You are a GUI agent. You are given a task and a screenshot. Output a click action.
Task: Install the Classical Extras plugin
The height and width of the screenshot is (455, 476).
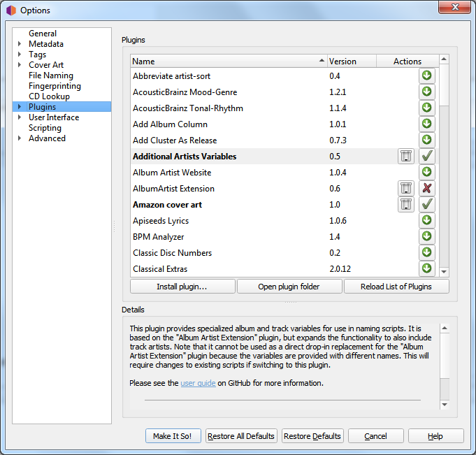[426, 268]
